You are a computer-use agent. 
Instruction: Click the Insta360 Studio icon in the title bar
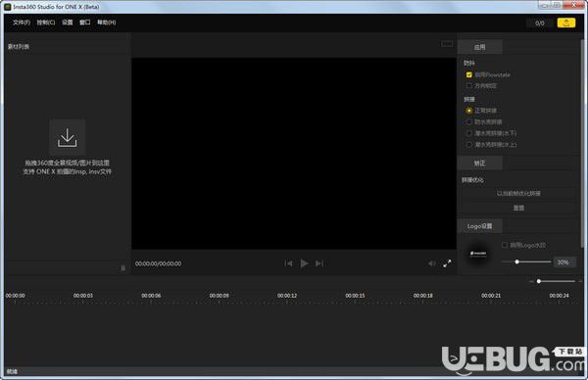tap(8, 7)
